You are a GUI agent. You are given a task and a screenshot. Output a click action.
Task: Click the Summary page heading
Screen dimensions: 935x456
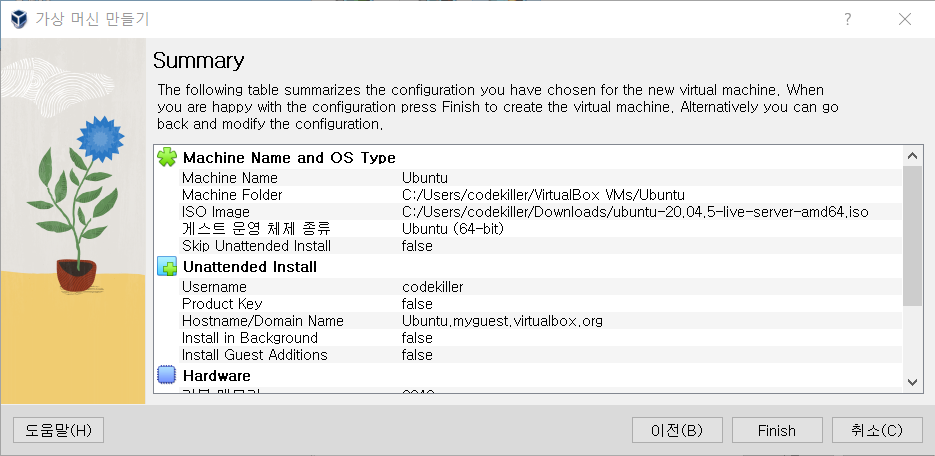pyautogui.click(x=199, y=61)
